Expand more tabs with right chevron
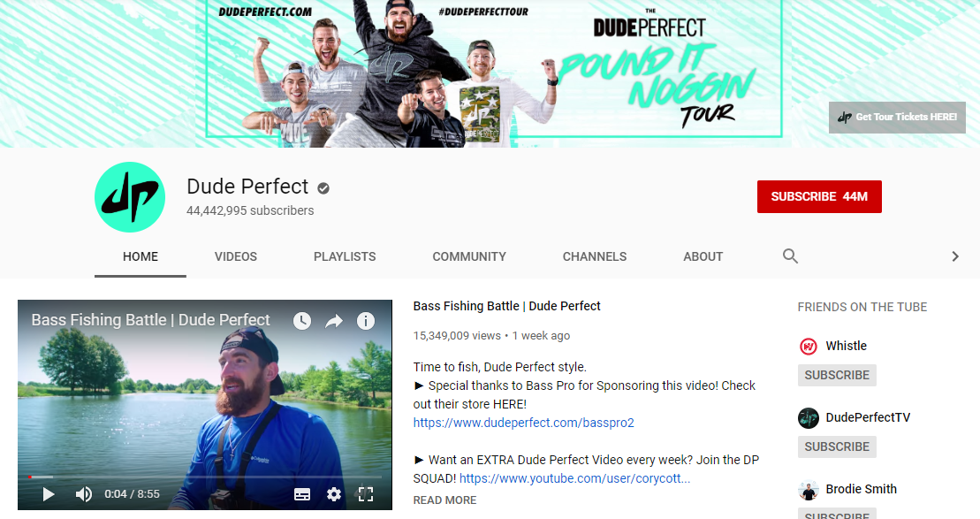Screen dimensions: 980x519 (955, 256)
